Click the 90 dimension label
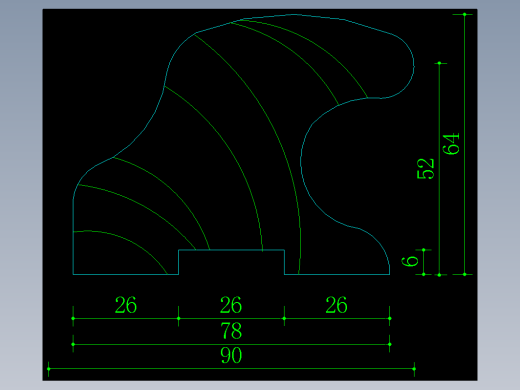Viewport: 520px width, 390px height. pos(231,355)
